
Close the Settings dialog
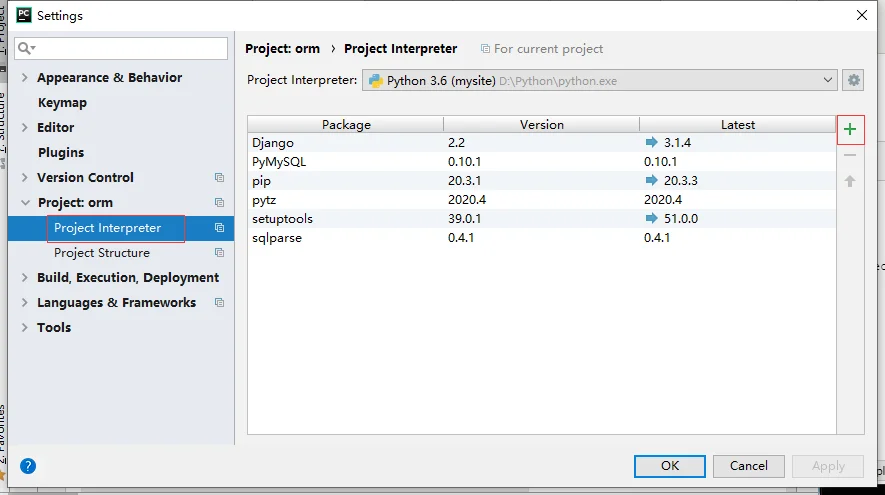pos(862,15)
